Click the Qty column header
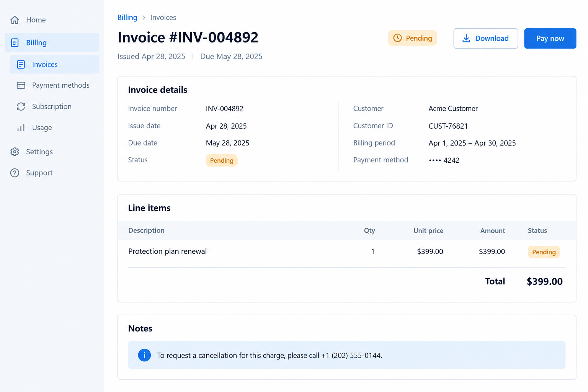This screenshot has width=588, height=392. pos(369,230)
